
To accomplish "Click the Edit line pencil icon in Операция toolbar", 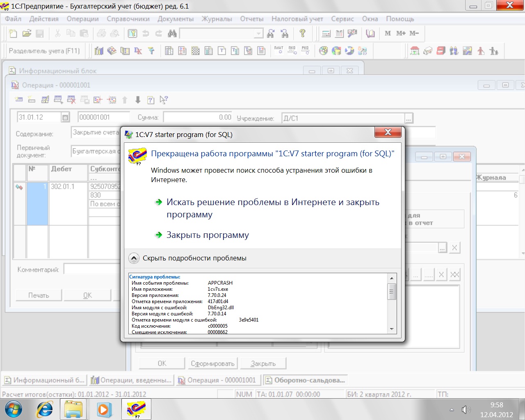I will click(45, 100).
